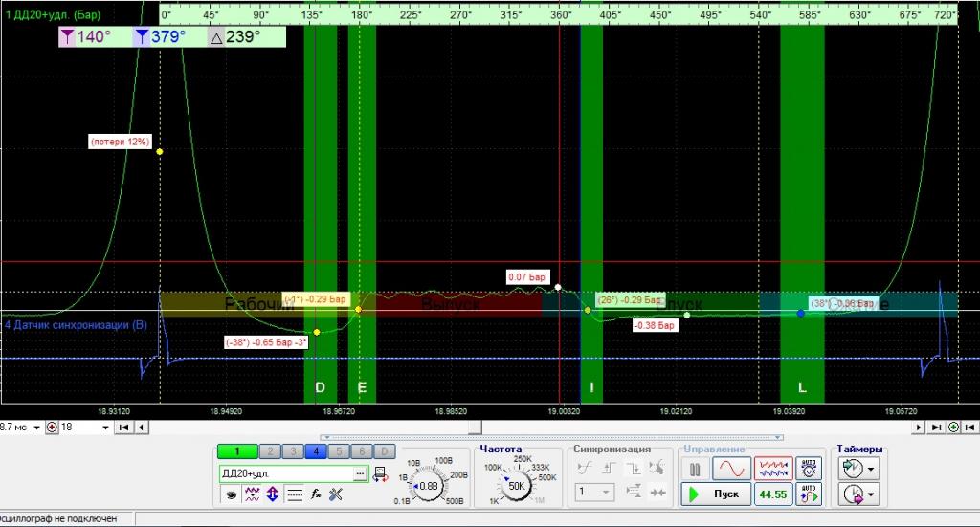
Task: Open the dropdown for the 18 value field
Action: 105,428
